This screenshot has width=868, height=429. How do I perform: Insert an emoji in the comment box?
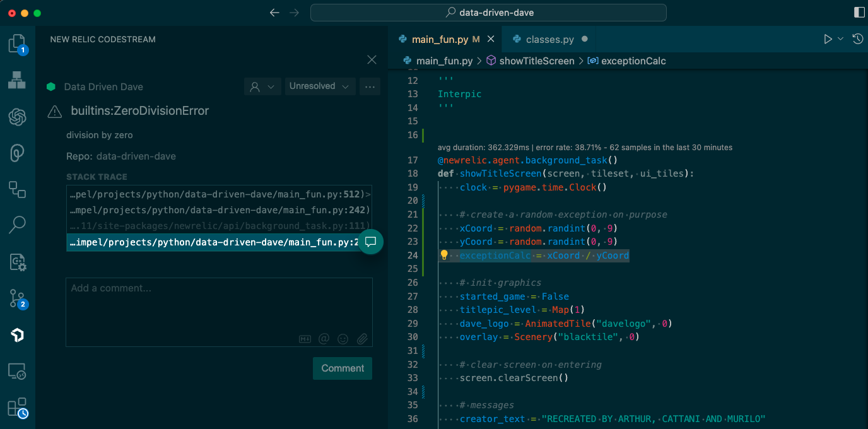343,339
